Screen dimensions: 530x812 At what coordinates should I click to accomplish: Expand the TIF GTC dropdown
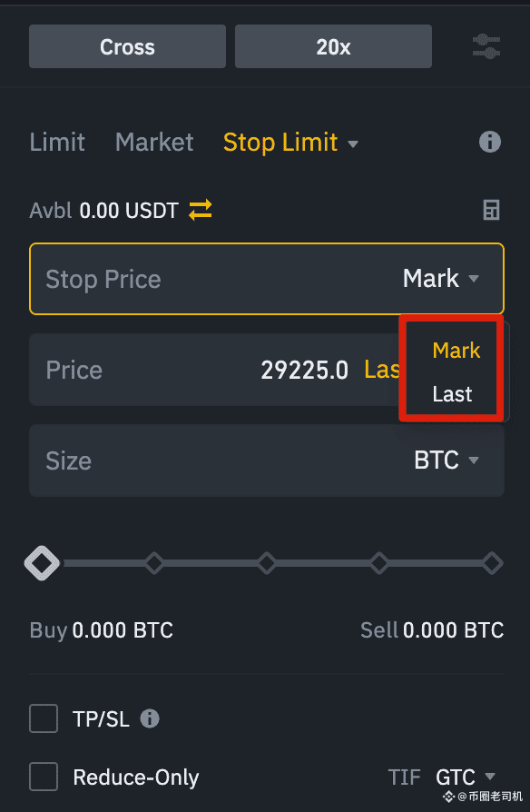tap(466, 777)
